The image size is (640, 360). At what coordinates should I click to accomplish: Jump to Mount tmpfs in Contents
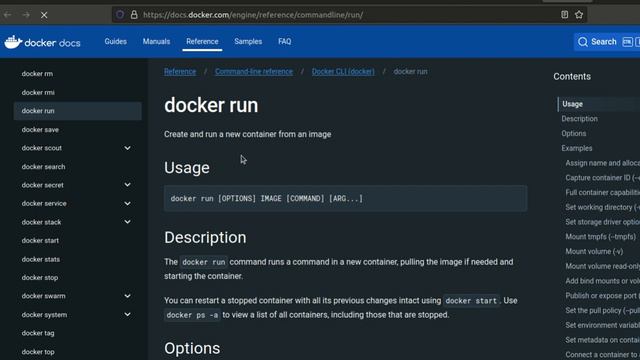click(x=600, y=237)
